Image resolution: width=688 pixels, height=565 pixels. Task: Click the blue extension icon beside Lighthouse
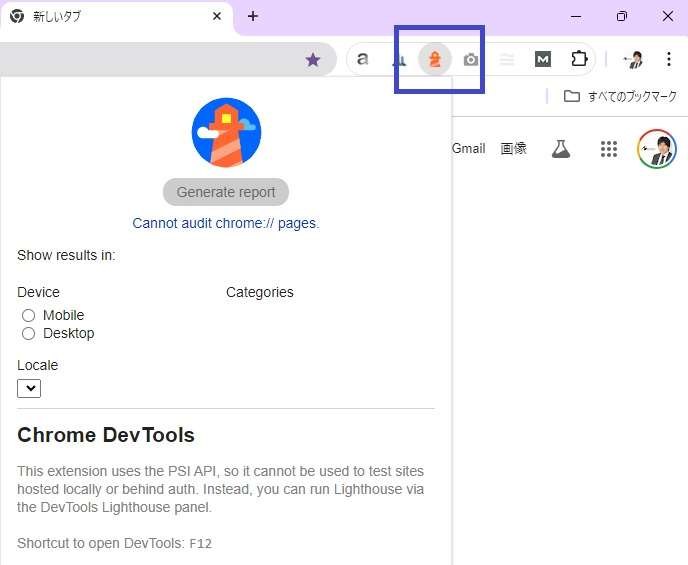[x=399, y=61]
